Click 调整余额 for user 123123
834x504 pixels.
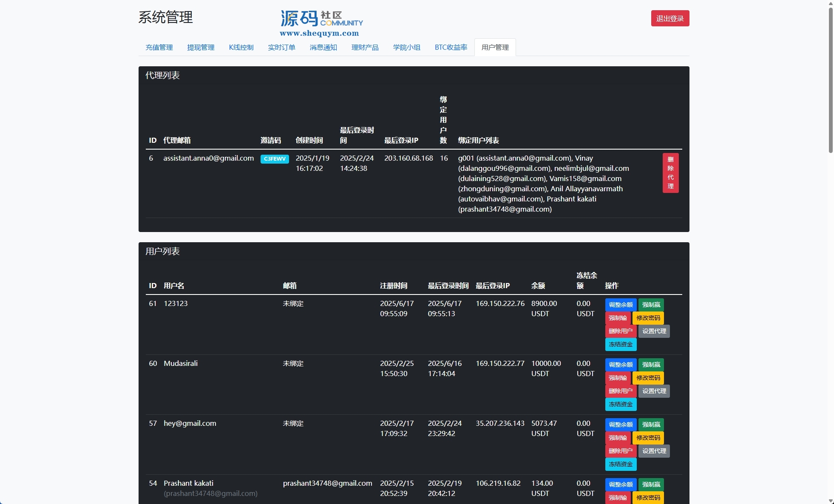[x=621, y=305]
